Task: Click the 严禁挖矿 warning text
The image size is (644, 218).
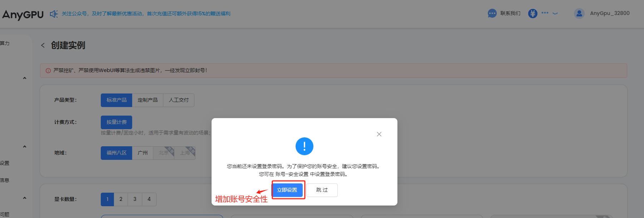Action: (x=130, y=71)
